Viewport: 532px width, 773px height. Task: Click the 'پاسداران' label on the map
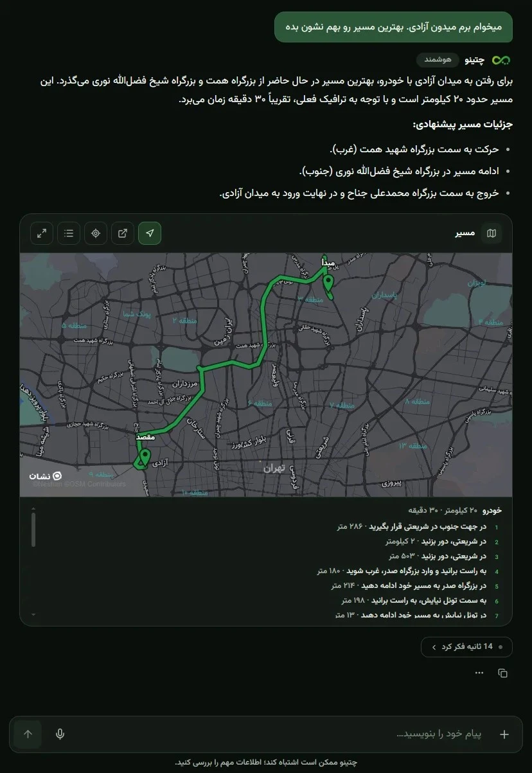tap(386, 296)
